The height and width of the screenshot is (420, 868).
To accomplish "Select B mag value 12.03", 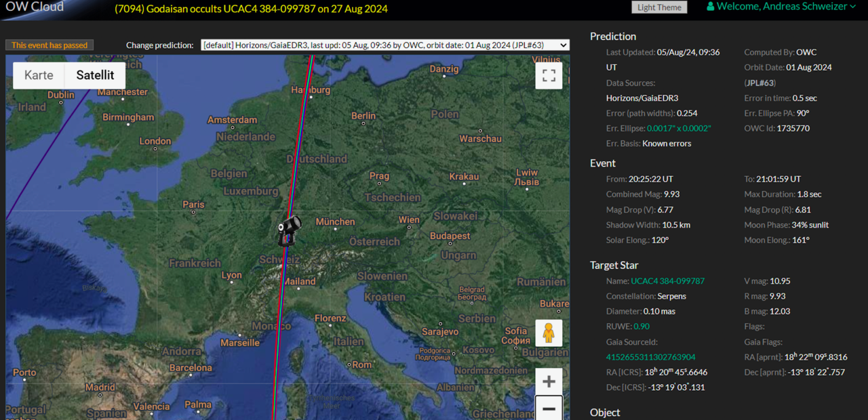I will pyautogui.click(x=779, y=312).
